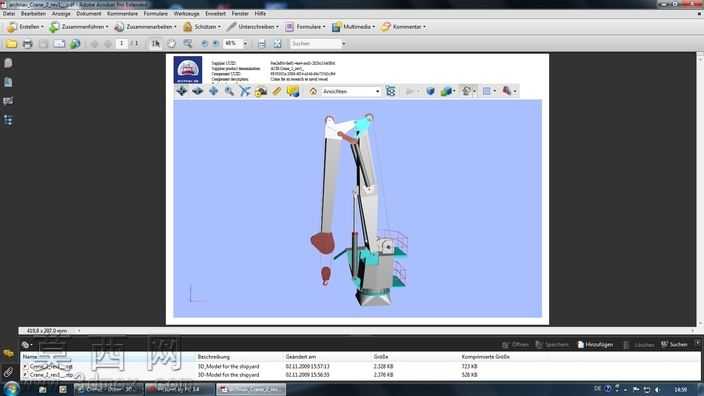The image size is (704, 396).
Task: Open the Signatures panel in left sidebar
Action: [8, 101]
